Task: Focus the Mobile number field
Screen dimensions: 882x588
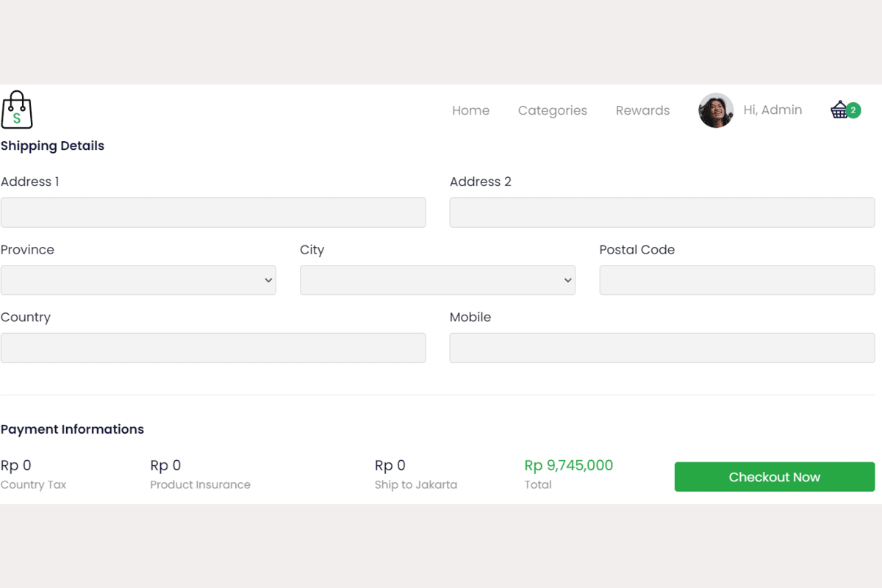Action: [x=661, y=348]
